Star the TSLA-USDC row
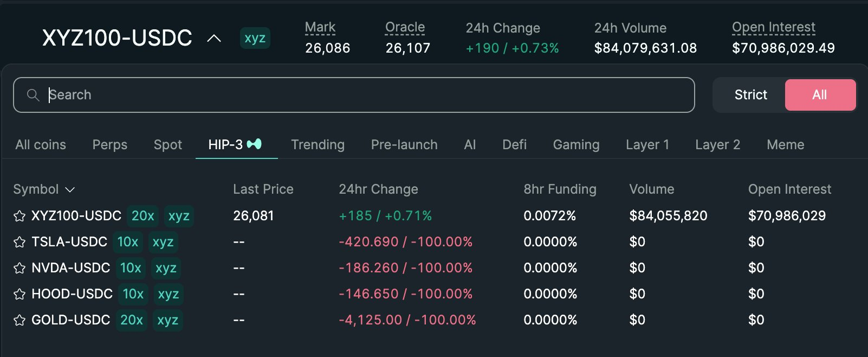This screenshot has height=357, width=868. tap(20, 242)
